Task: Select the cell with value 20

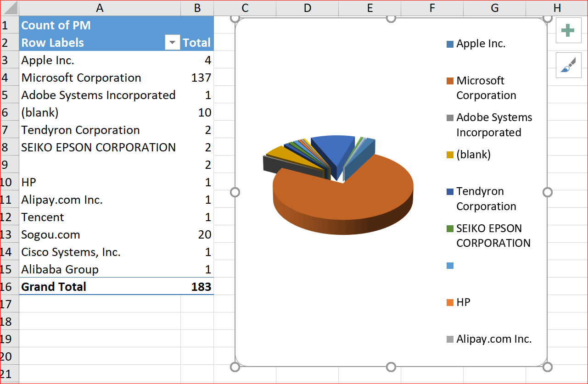Action: click(197, 234)
